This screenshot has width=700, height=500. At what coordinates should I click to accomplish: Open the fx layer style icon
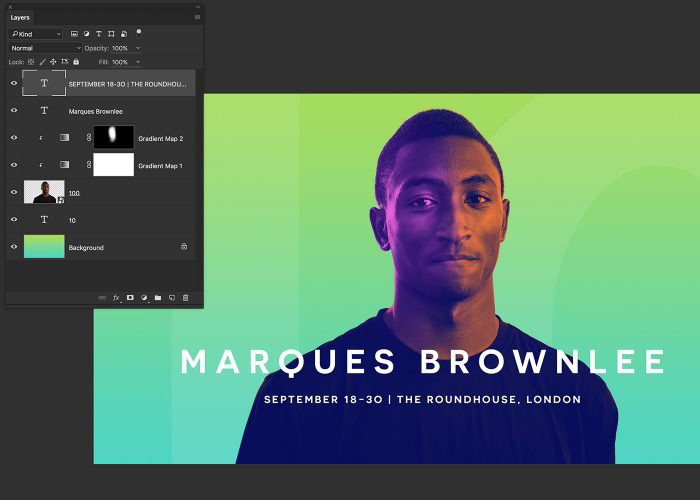click(116, 298)
